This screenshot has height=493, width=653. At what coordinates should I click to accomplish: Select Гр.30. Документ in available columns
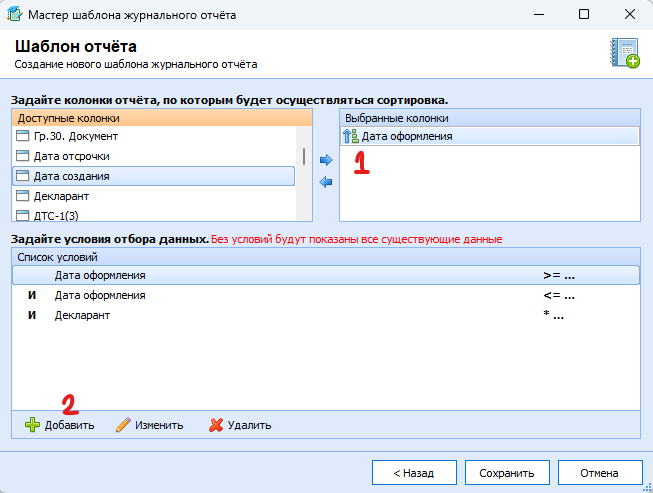pyautogui.click(x=76, y=136)
